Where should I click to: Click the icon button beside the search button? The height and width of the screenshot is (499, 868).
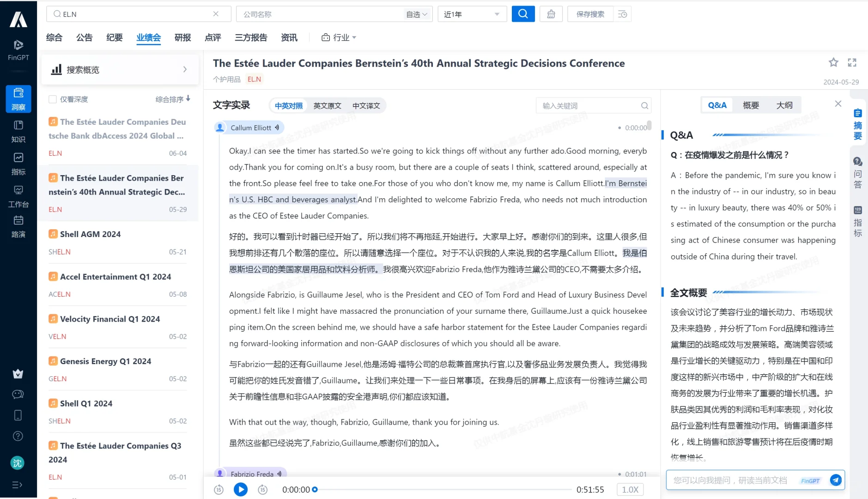click(x=551, y=14)
